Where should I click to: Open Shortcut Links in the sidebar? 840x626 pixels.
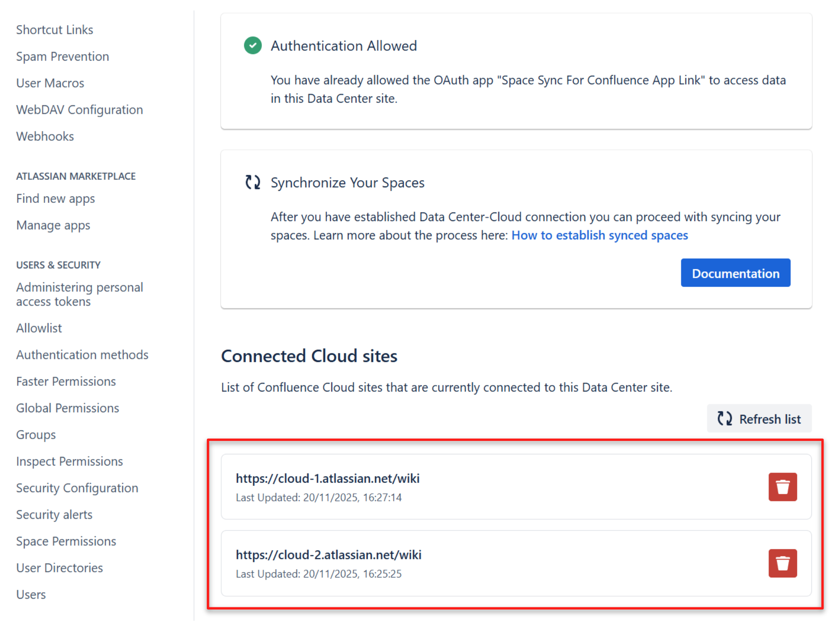pos(55,29)
